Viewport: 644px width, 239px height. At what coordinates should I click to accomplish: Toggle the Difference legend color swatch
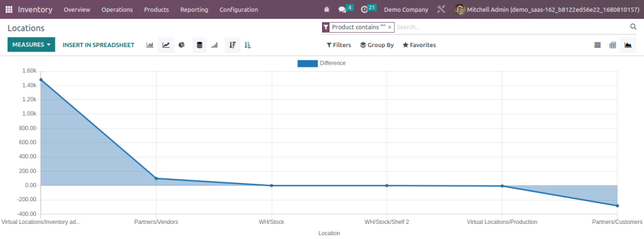click(x=308, y=64)
